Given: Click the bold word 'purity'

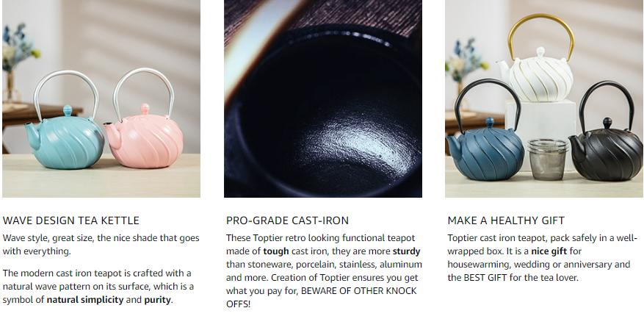Looking at the screenshot, I should point(157,300).
